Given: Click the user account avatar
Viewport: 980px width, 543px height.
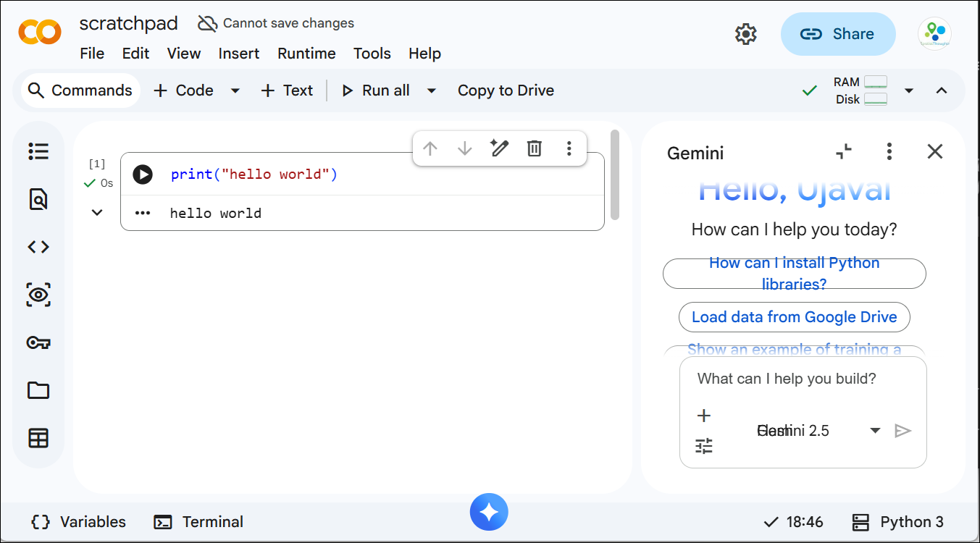Looking at the screenshot, I should 934,33.
